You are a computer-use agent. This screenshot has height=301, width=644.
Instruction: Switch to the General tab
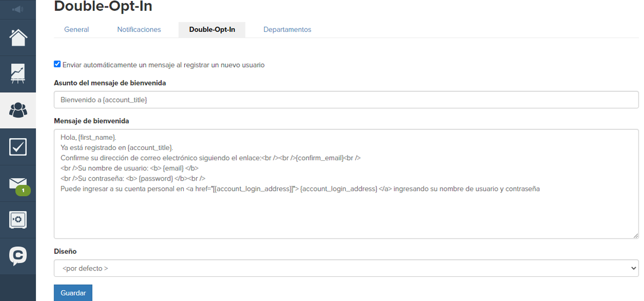[x=76, y=30]
